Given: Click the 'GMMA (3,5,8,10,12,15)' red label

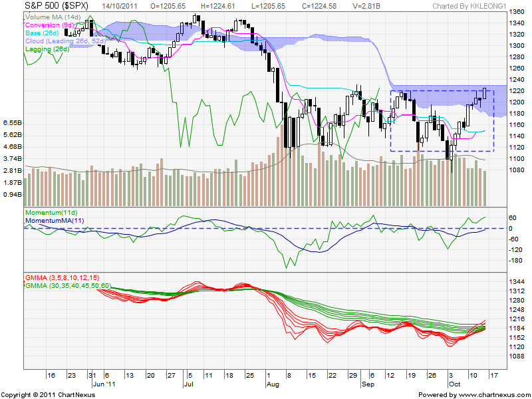Looking at the screenshot, I should (62, 278).
